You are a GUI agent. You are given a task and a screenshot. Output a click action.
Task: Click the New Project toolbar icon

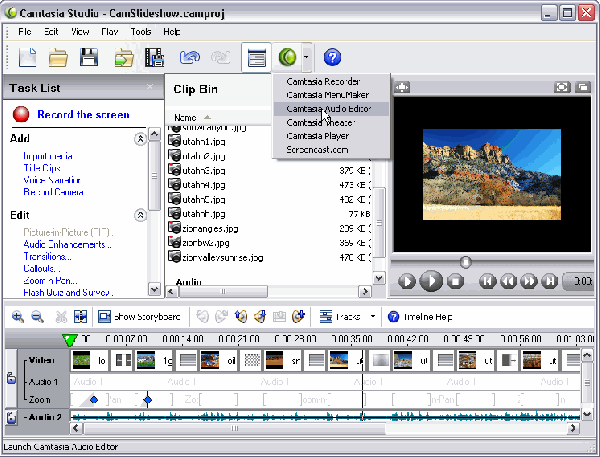point(27,57)
